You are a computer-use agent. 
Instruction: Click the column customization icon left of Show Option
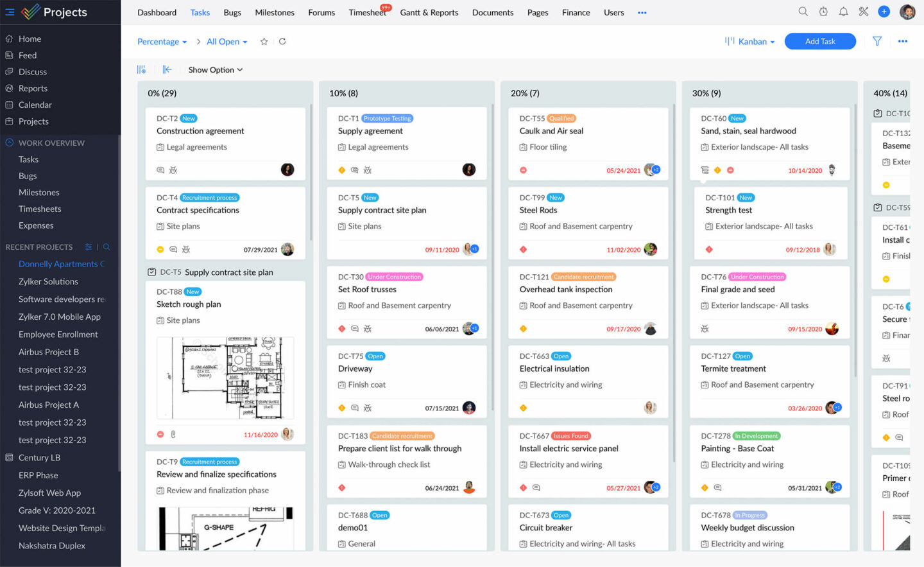coord(141,69)
